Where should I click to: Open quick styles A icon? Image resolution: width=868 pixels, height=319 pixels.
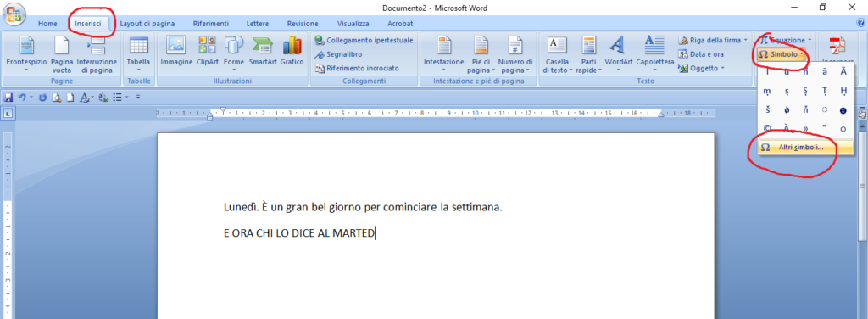[x=85, y=97]
